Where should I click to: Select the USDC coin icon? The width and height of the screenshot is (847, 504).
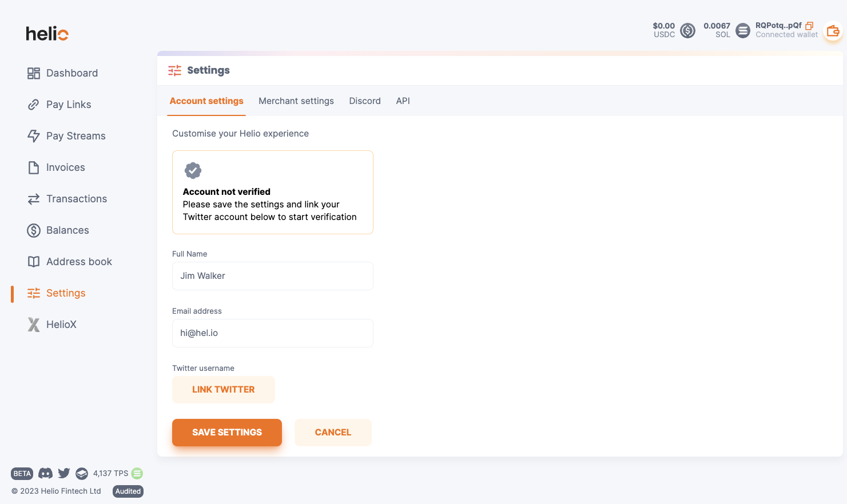[x=688, y=30]
